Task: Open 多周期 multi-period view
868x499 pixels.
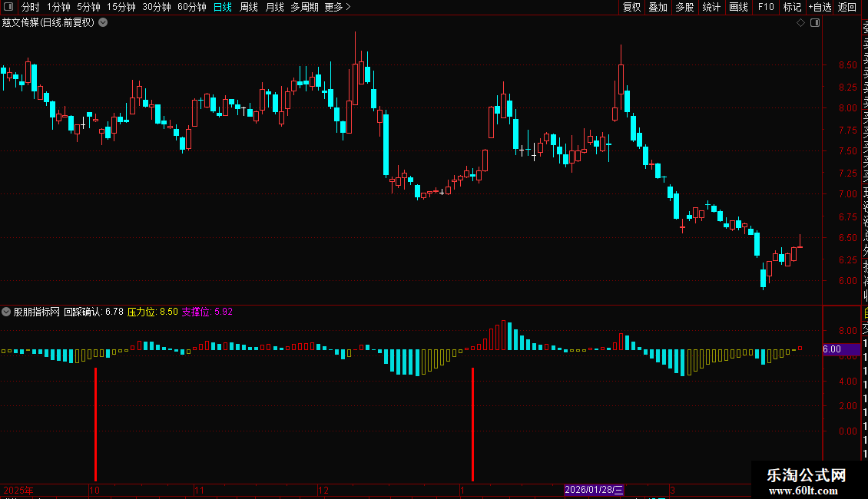Action: click(304, 7)
